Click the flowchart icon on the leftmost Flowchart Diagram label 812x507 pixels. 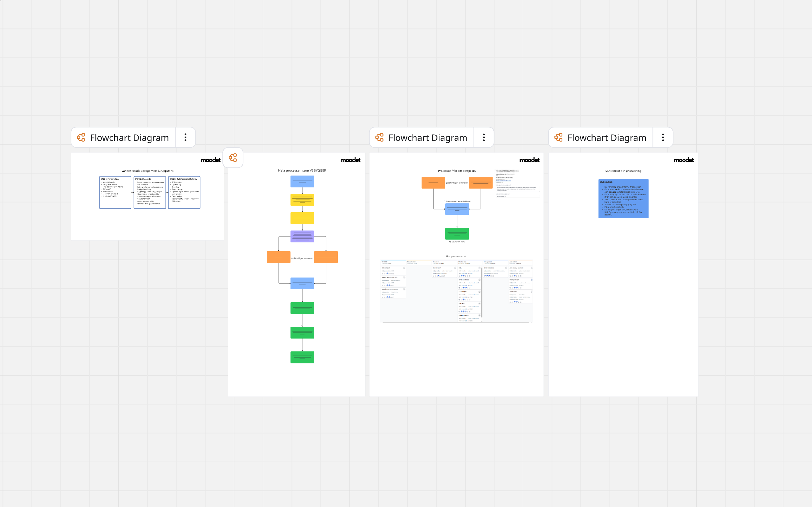point(81,138)
